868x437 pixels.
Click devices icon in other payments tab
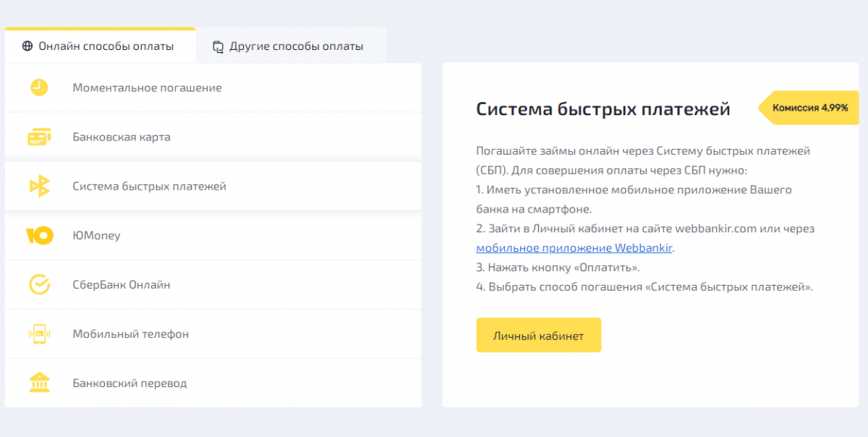point(218,47)
